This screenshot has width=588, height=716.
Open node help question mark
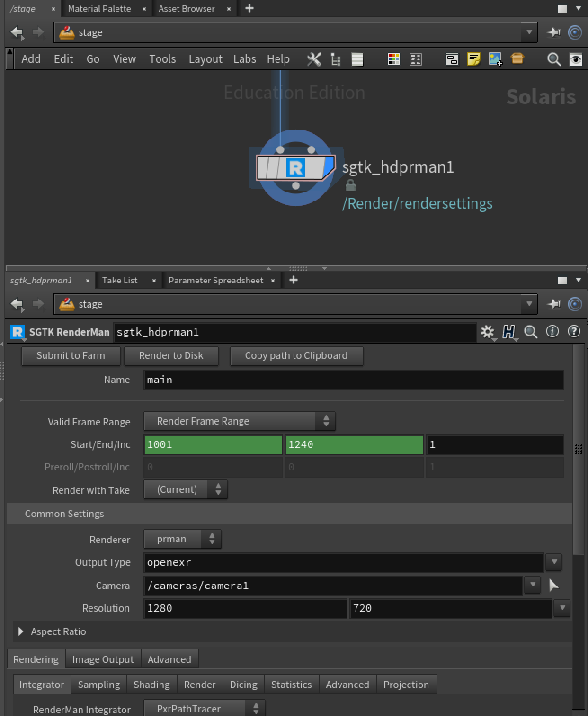pyautogui.click(x=574, y=331)
